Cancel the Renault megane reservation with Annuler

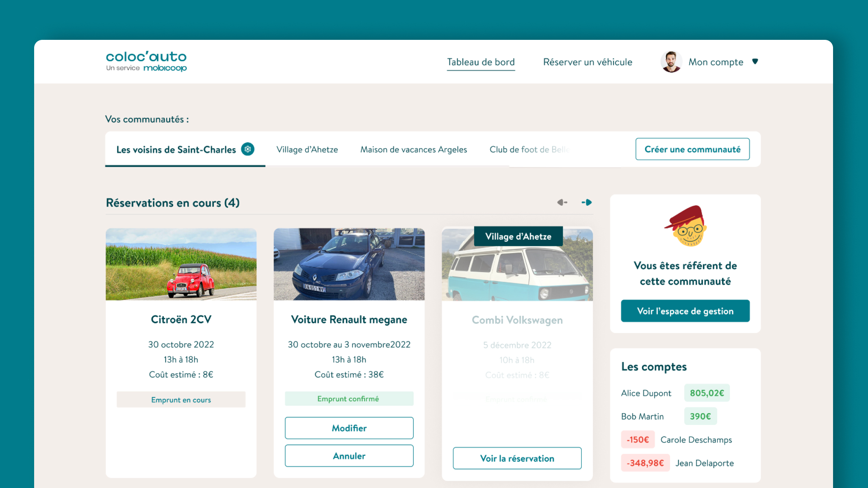point(349,456)
